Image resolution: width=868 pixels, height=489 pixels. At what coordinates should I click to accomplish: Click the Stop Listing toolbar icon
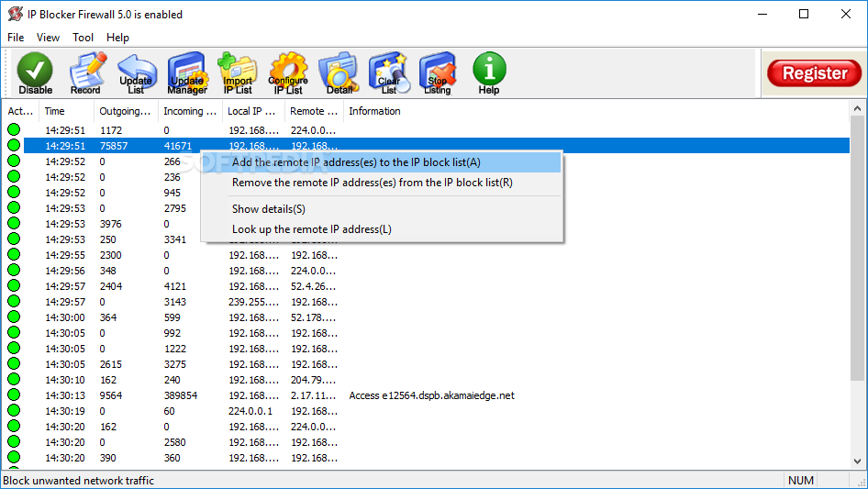point(438,73)
